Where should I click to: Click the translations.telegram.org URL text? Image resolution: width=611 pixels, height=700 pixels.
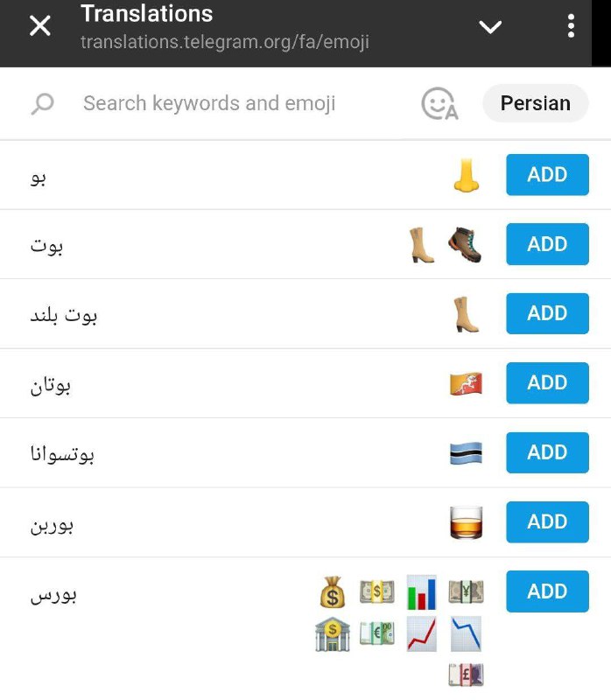pos(225,42)
